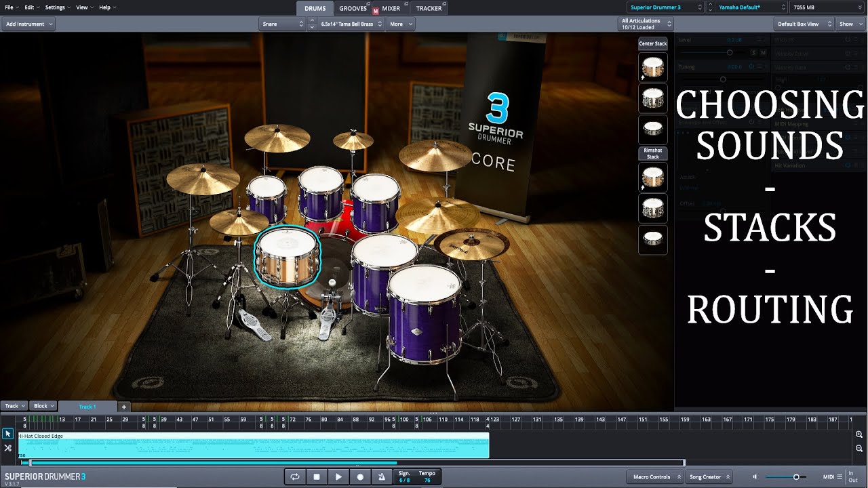The image size is (868, 488).
Task: Select third snare in Rimshot Stack
Action: [x=653, y=239]
